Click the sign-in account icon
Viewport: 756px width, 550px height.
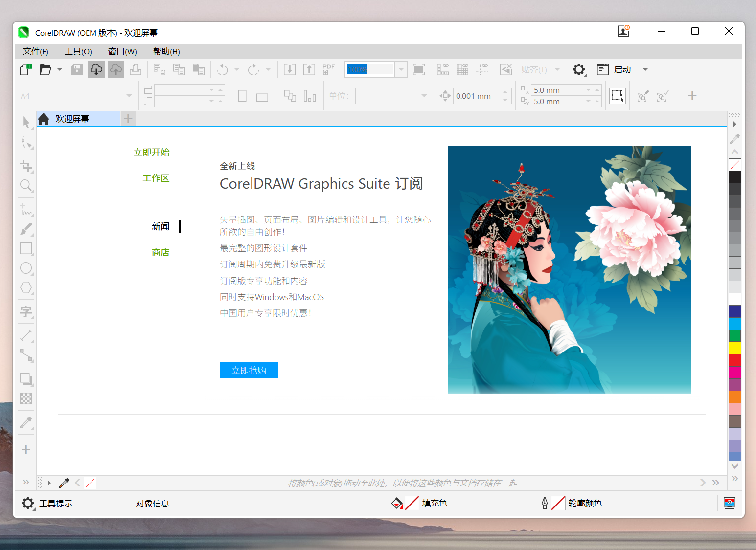coord(623,31)
